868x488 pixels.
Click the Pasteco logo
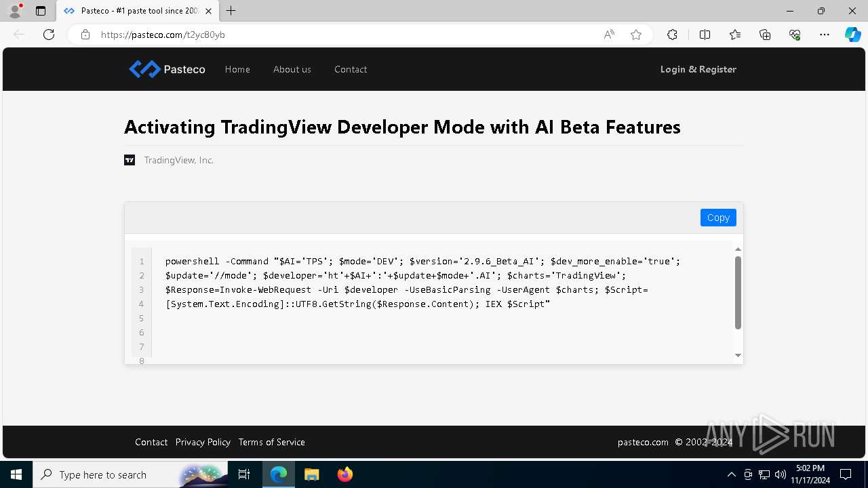pyautogui.click(x=167, y=69)
